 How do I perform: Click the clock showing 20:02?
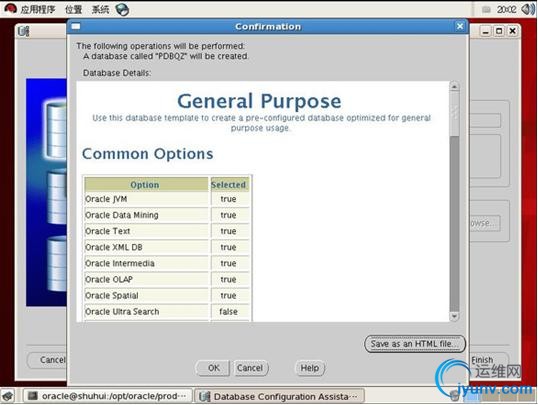click(506, 9)
